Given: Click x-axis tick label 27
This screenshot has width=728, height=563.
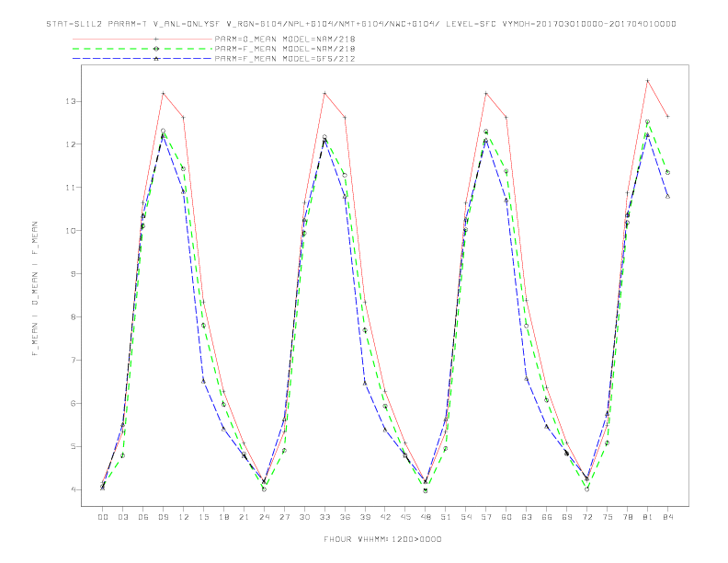Looking at the screenshot, I should click(x=284, y=517).
